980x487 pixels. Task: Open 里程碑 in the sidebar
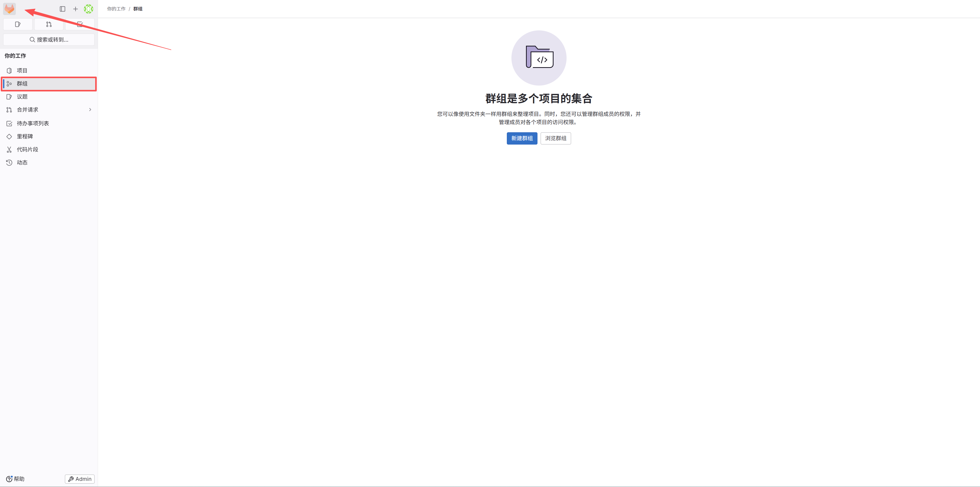pyautogui.click(x=49, y=136)
